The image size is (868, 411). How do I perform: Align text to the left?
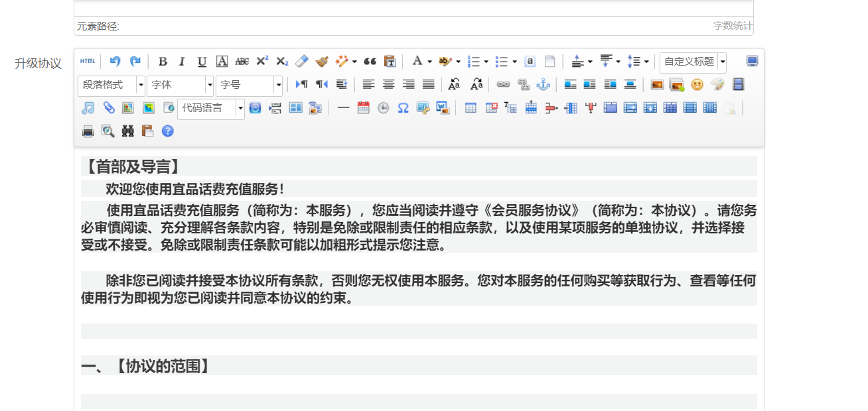coord(368,85)
